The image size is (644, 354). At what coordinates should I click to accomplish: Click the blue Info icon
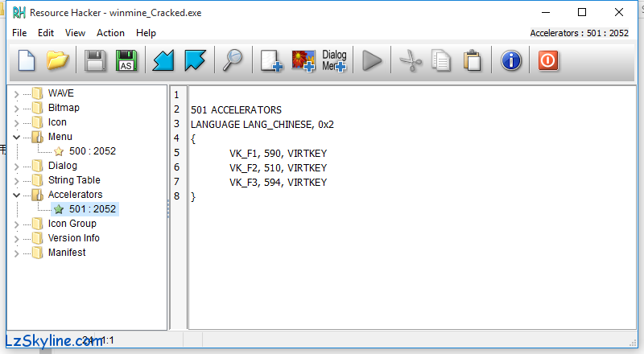511,61
